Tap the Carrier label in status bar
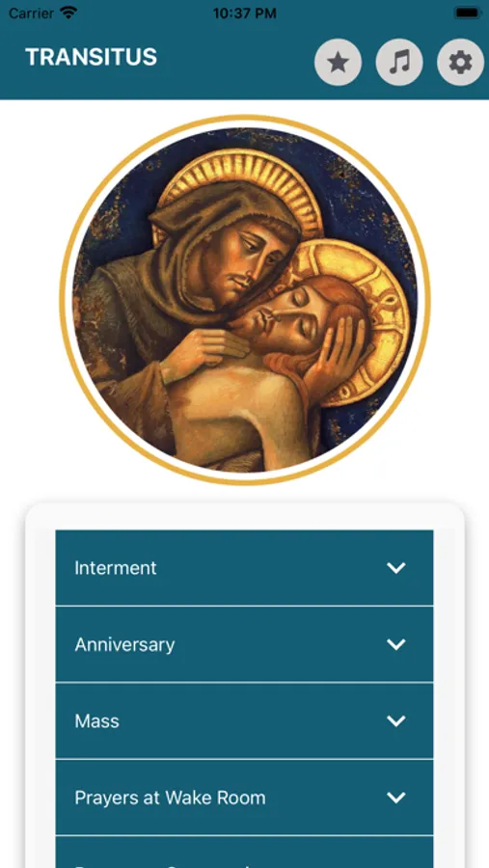 (x=32, y=14)
